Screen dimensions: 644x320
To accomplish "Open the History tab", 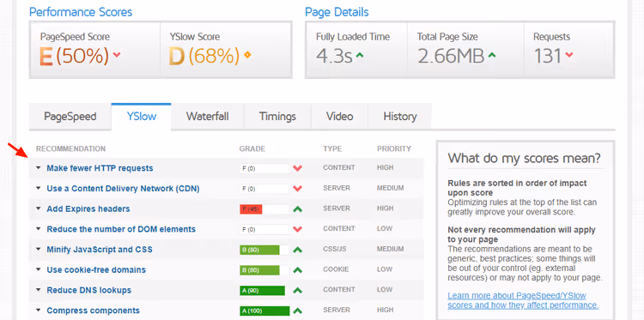I will [400, 117].
